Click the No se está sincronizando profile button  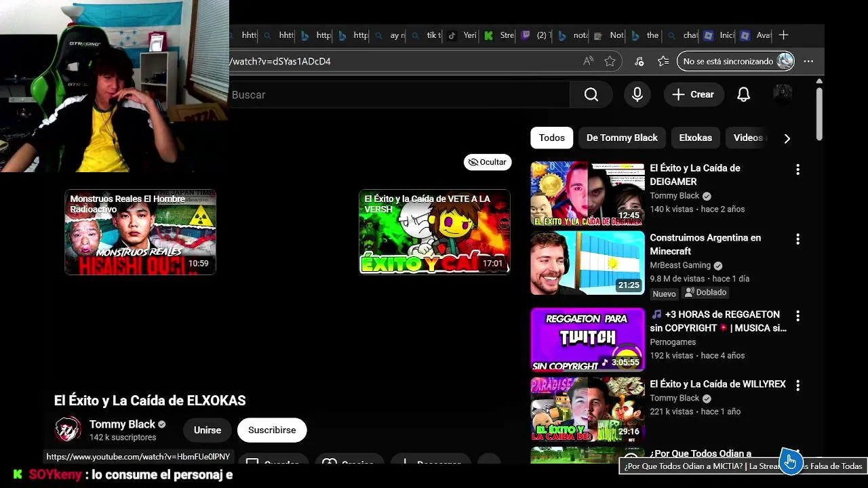click(x=736, y=61)
